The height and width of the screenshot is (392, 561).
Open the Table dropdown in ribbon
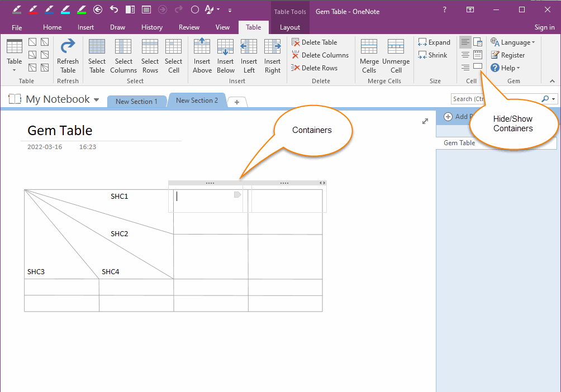pyautogui.click(x=15, y=56)
